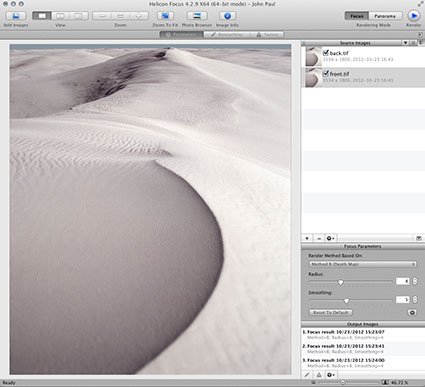Open the Source Images header dropdown arrow
This screenshot has height=387, width=425.
click(405, 43)
